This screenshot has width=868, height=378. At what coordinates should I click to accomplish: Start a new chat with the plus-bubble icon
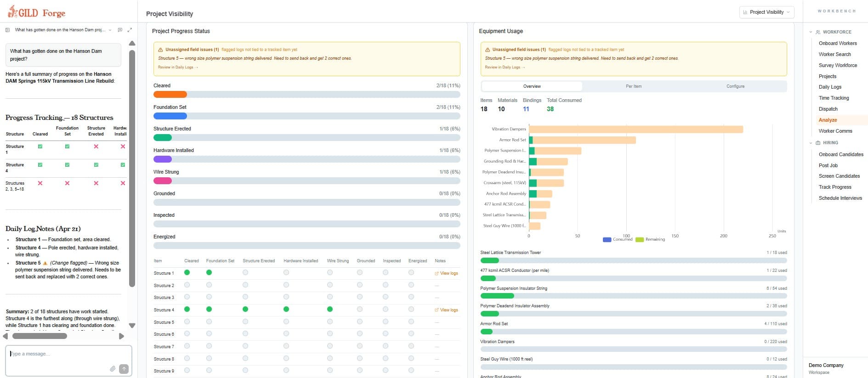120,30
